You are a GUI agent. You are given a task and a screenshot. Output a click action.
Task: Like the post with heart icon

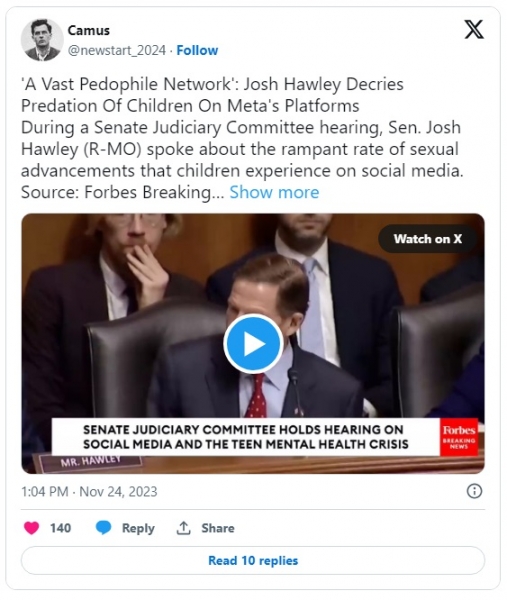coord(31,528)
